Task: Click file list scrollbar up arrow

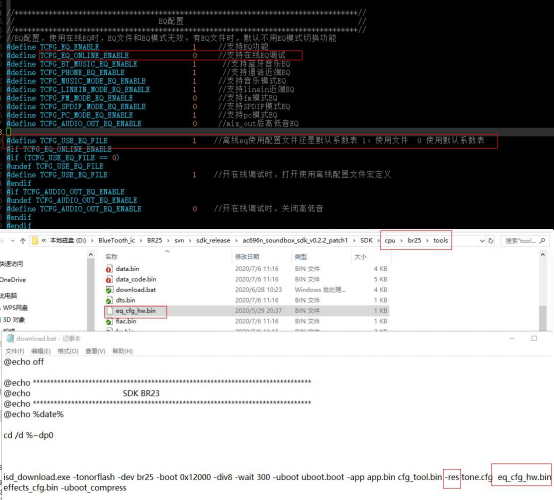Action: pos(543,254)
